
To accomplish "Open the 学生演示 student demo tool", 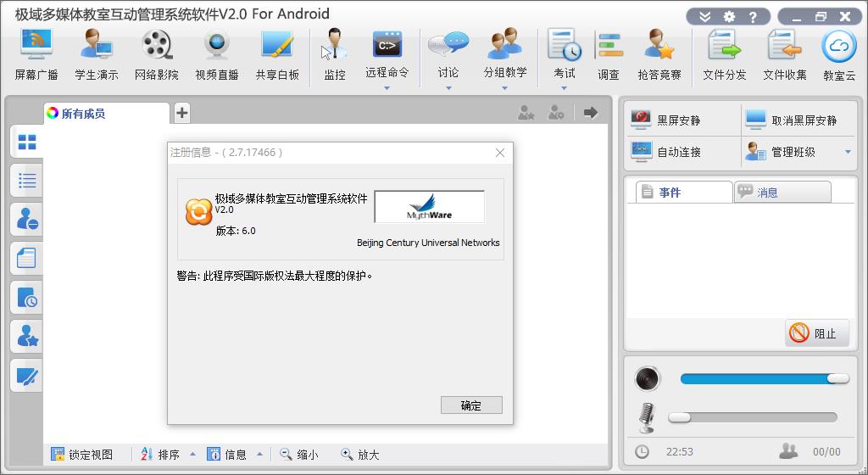I will (x=97, y=55).
